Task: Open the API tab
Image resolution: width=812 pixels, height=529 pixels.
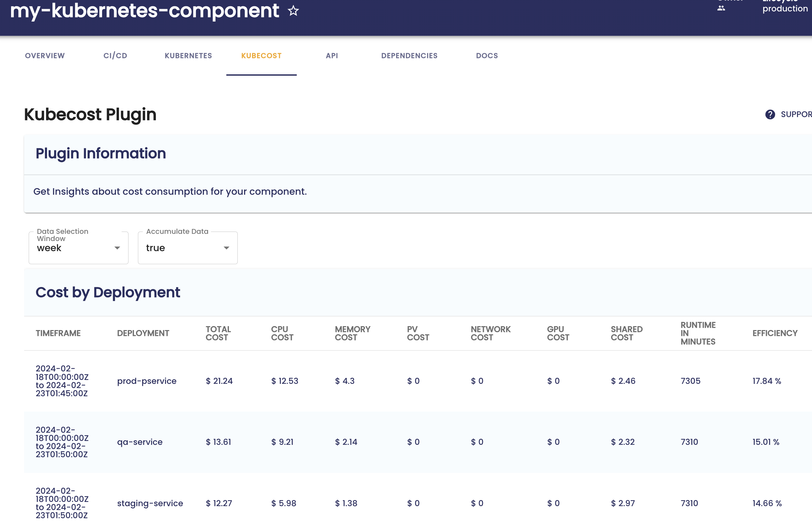Action: tap(332, 56)
